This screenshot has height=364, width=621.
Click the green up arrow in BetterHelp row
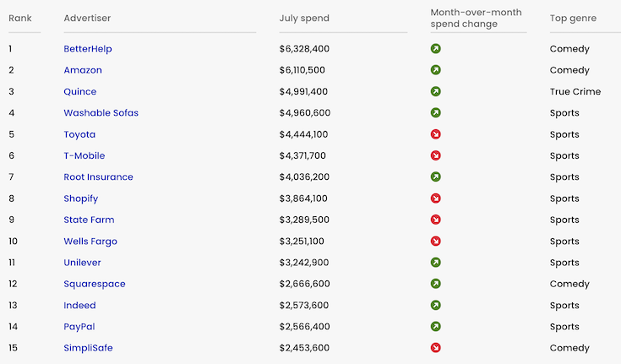(x=436, y=49)
